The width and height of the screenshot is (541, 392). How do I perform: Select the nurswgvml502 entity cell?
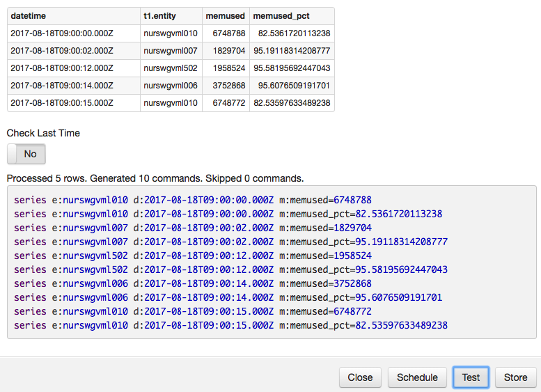tap(170, 68)
